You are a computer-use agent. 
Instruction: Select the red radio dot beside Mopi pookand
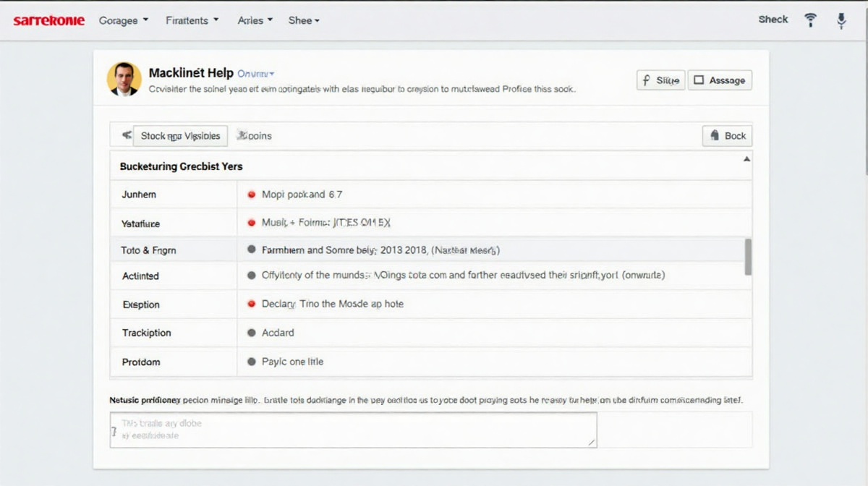pyautogui.click(x=252, y=195)
